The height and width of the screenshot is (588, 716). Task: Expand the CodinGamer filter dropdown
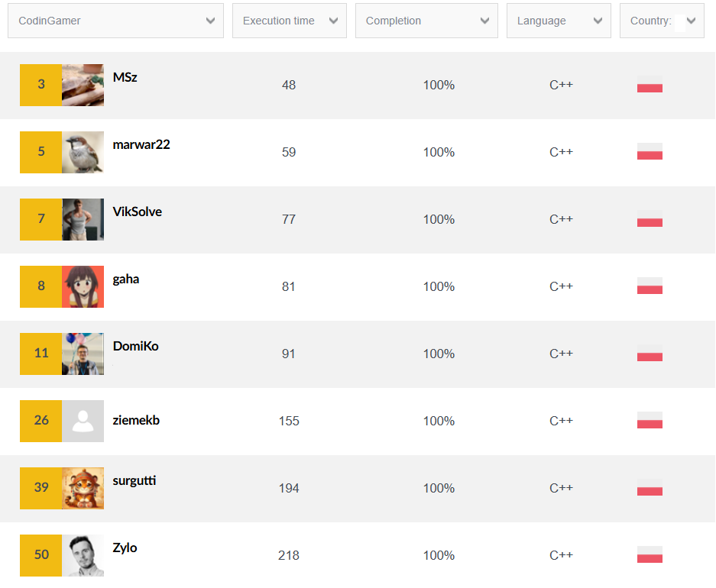tap(115, 21)
